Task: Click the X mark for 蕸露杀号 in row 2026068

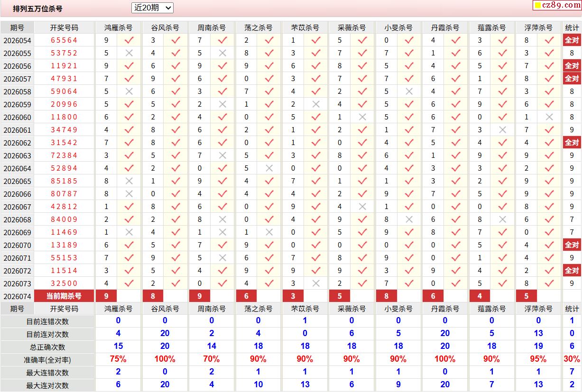Action: coord(503,219)
